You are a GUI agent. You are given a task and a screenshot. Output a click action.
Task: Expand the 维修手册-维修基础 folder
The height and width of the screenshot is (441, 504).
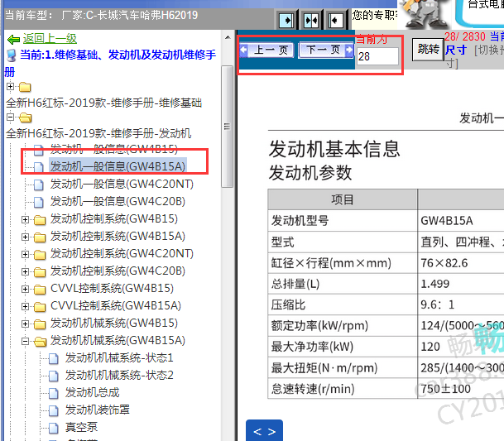[x=10, y=87]
